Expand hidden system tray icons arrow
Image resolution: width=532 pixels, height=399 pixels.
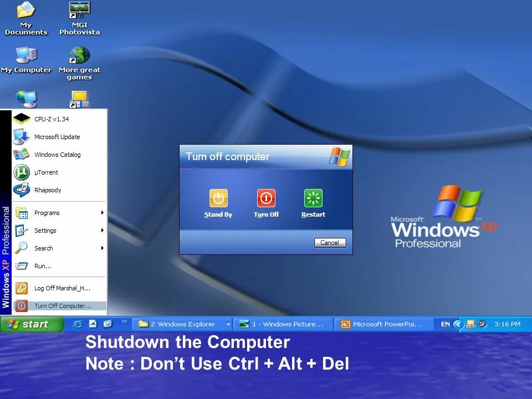coord(458,324)
